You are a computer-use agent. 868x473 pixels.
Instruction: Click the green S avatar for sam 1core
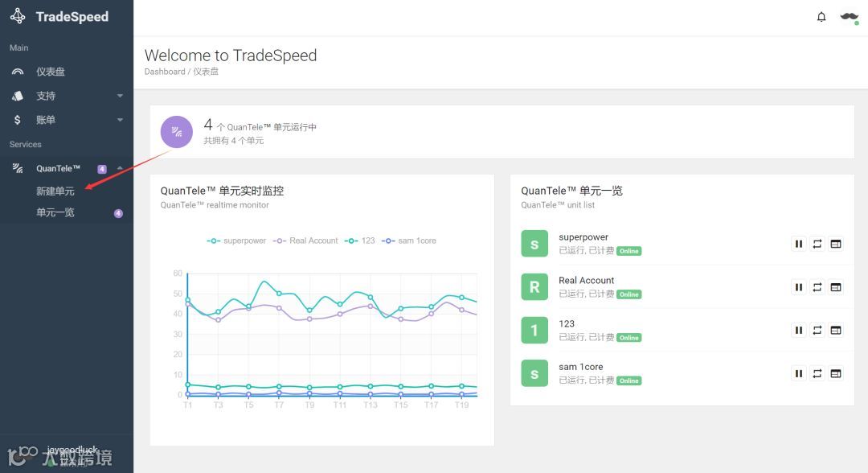(534, 373)
